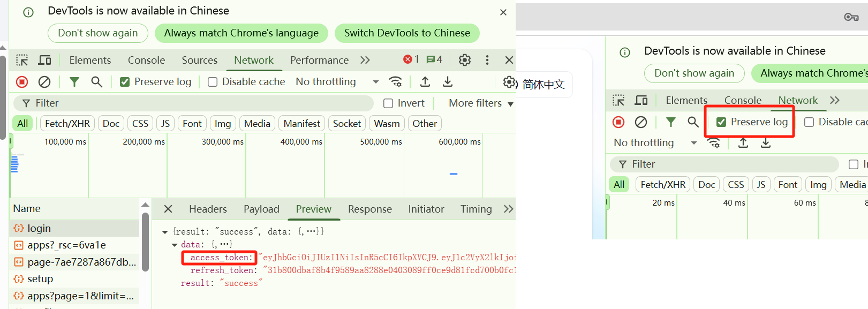Viewport: 868px width, 309px height.
Task: Uncheck Preserve log in left DevTools
Action: pyautogui.click(x=125, y=82)
